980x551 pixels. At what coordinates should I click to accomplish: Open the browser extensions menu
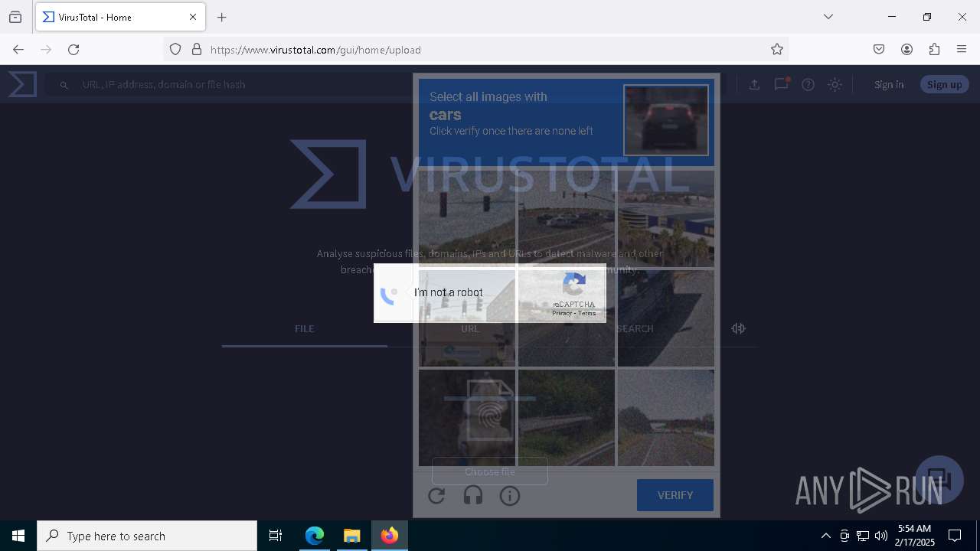[x=934, y=50]
